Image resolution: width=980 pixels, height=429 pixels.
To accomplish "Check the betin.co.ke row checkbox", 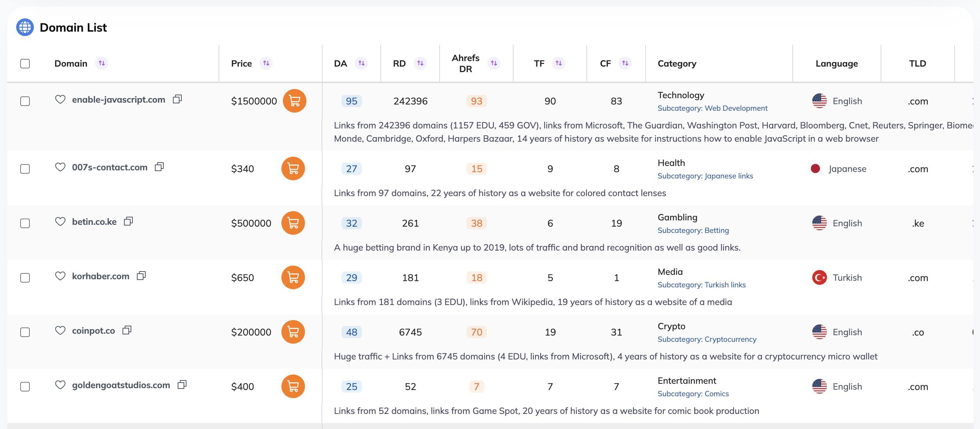I will point(25,223).
